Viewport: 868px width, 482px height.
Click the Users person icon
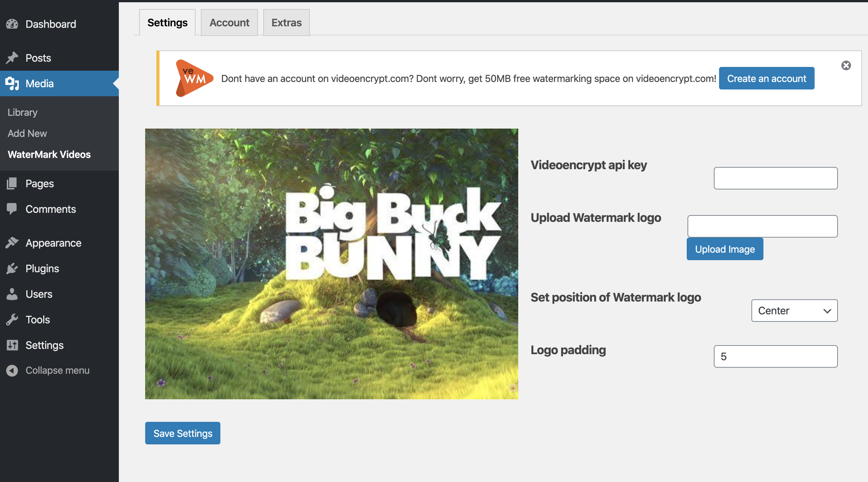[x=12, y=294]
